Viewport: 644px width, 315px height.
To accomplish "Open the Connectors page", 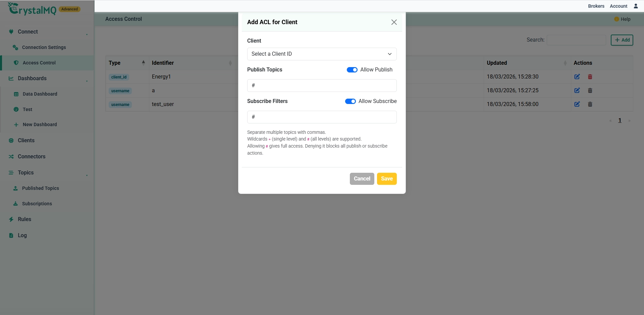I will point(32,156).
